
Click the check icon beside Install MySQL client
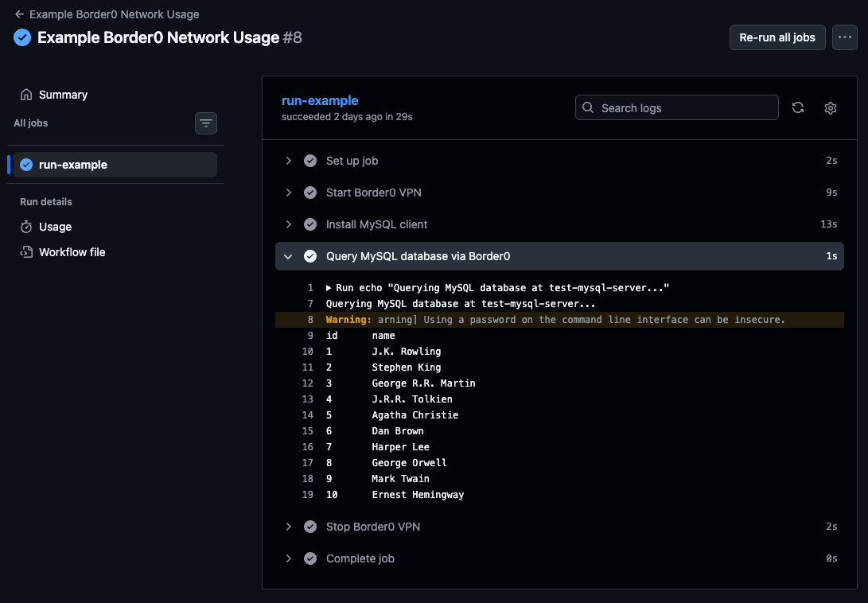(310, 224)
